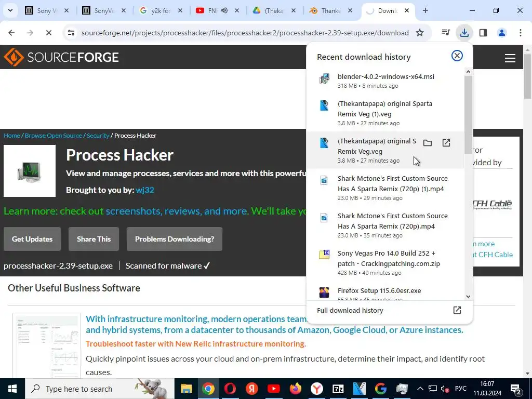Viewport: 532px width, 399px height.
Task: View site information icon in address bar
Action: (x=71, y=33)
